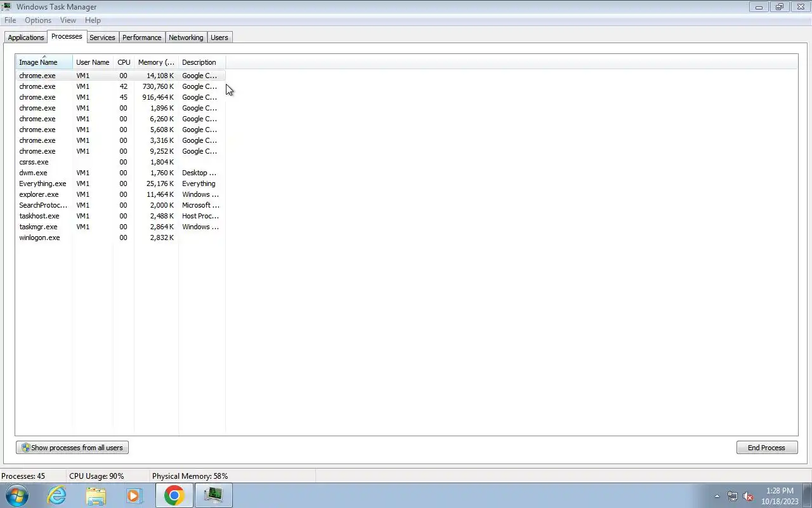The image size is (812, 508).
Task: Click Physical Memory: 58% status text
Action: click(x=190, y=476)
